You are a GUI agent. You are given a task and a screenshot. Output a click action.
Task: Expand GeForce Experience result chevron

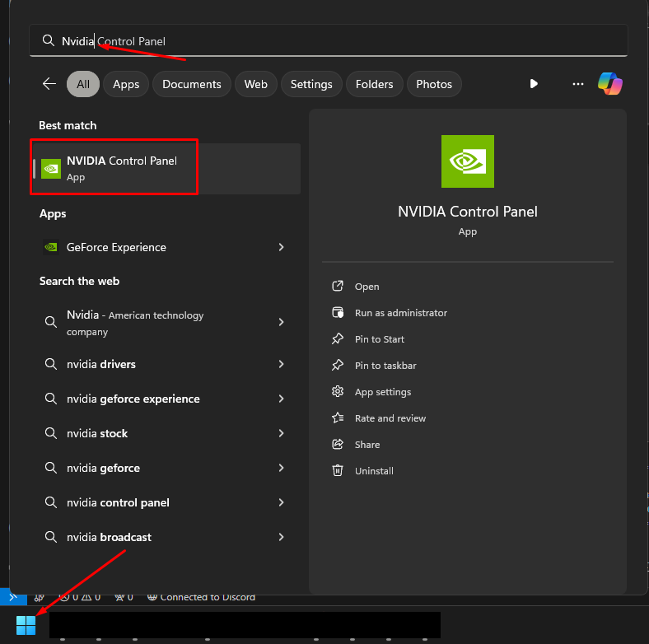pos(281,247)
